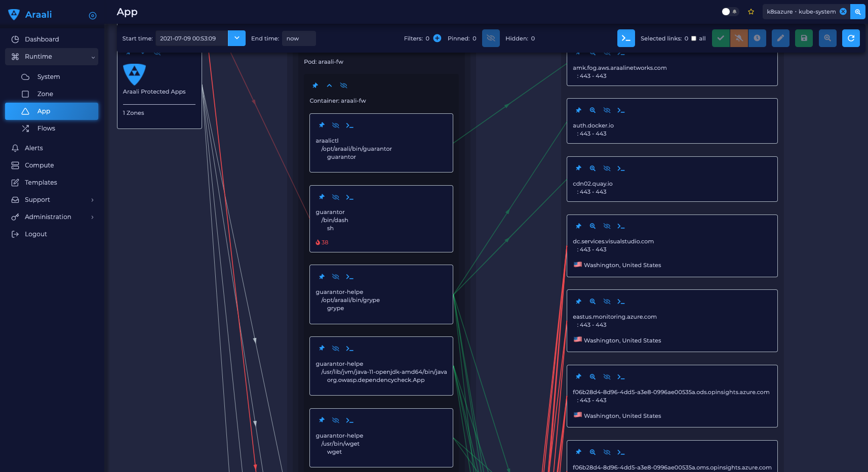Click the '1 Zones' text
Image resolution: width=868 pixels, height=472 pixels.
[x=133, y=113]
